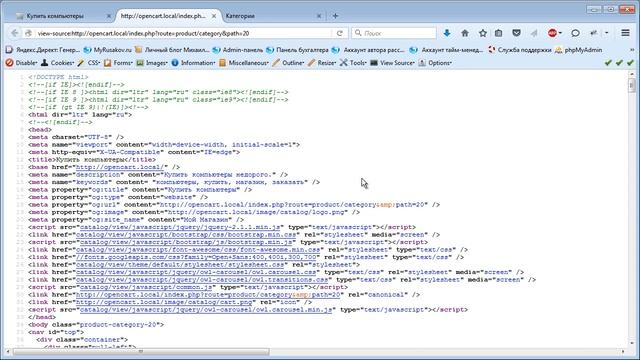Open the Resize dropdown menu
This screenshot has height=360, width=640.
coord(322,63)
